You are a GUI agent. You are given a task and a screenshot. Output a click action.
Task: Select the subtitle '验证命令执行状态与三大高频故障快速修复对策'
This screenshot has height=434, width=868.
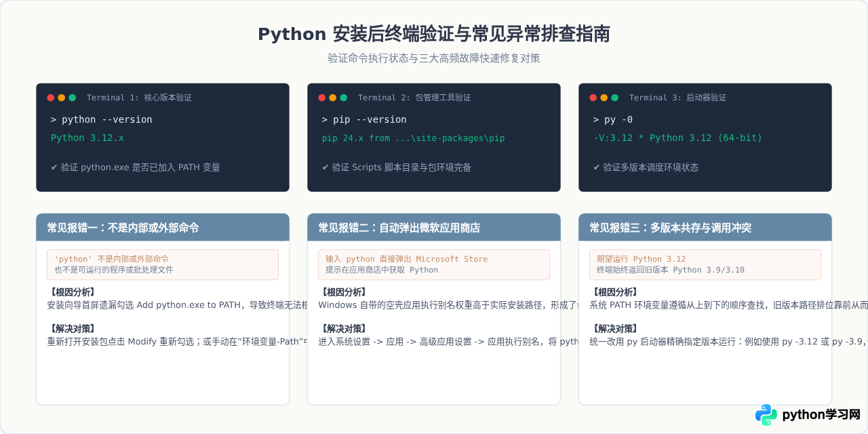pos(434,58)
